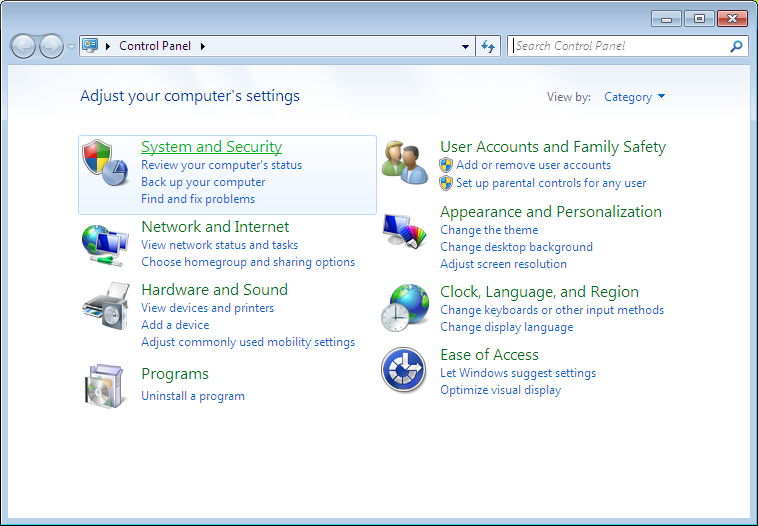Click the Forward navigation arrow

tap(51, 46)
